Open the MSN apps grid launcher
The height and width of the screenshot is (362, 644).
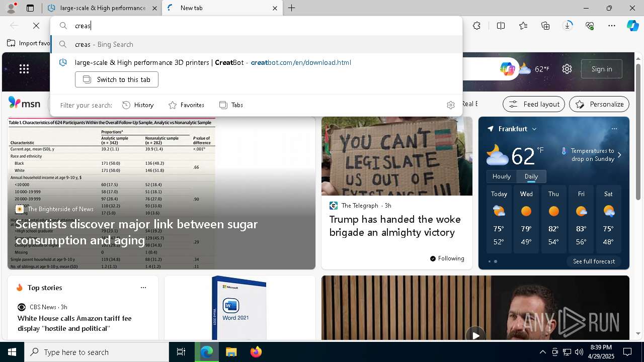point(24,69)
